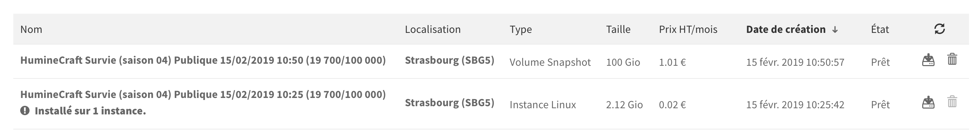980x137 pixels.
Task: Click the Localisation column header
Action: (x=433, y=29)
